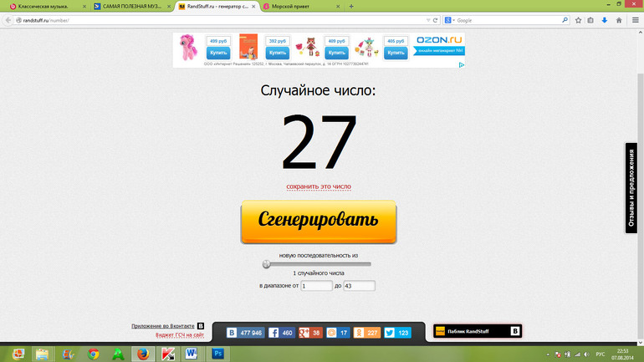Share on Odnoklassniki via orange icon
The image size is (644, 362).
(x=360, y=333)
